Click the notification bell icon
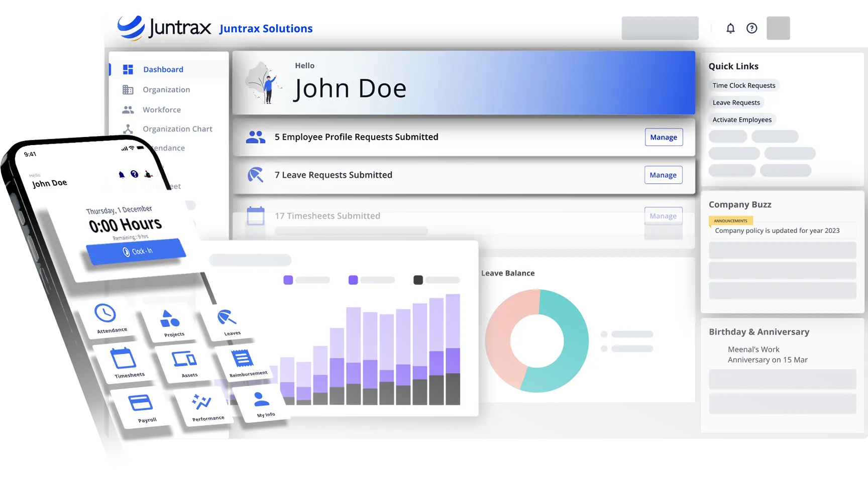Image resolution: width=868 pixels, height=488 pixels. [x=730, y=28]
